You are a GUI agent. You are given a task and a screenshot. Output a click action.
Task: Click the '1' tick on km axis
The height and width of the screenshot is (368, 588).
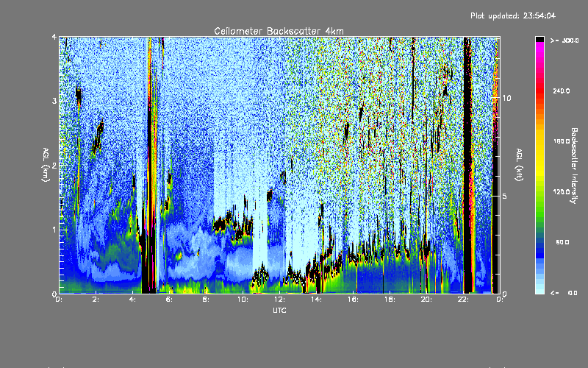pos(54,230)
